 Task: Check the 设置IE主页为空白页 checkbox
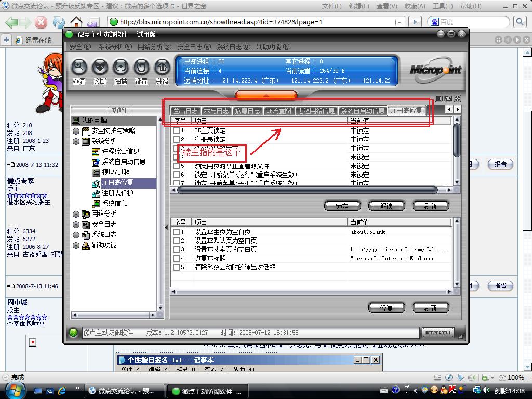point(176,232)
